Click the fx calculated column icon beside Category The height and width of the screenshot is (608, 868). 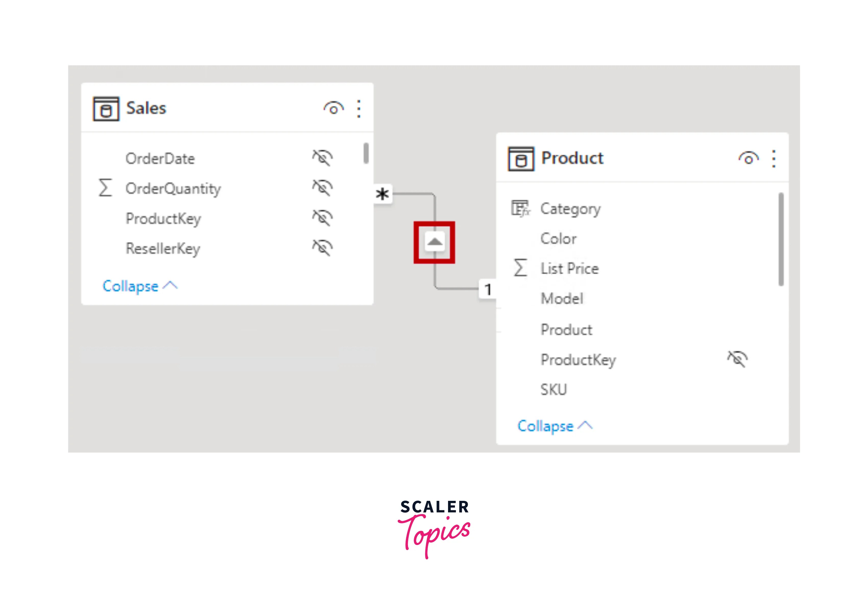521,208
